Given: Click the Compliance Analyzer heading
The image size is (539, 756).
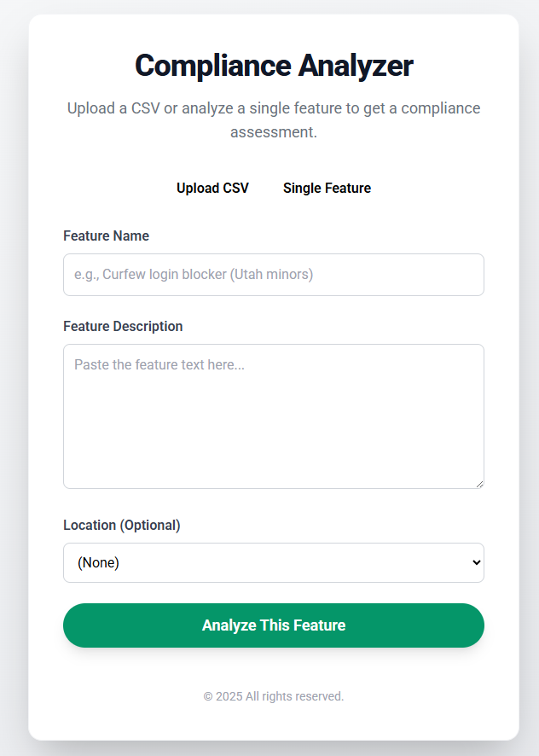Looking at the screenshot, I should (273, 66).
